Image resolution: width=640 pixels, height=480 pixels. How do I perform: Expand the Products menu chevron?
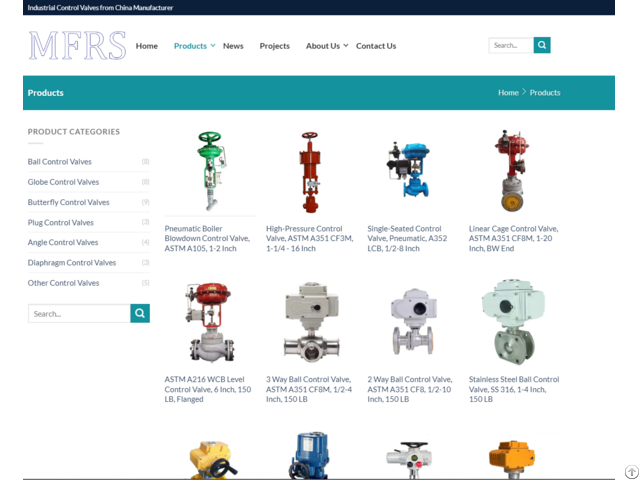point(213,46)
